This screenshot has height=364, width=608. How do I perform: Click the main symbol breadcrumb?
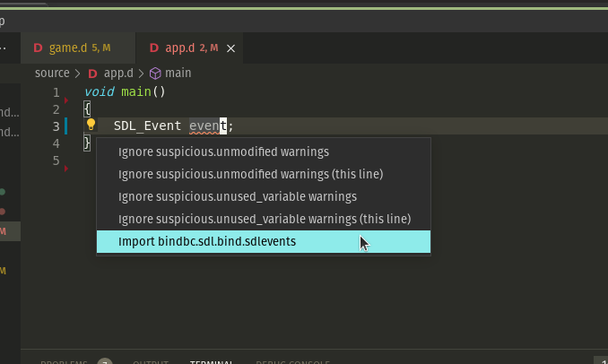[178, 73]
